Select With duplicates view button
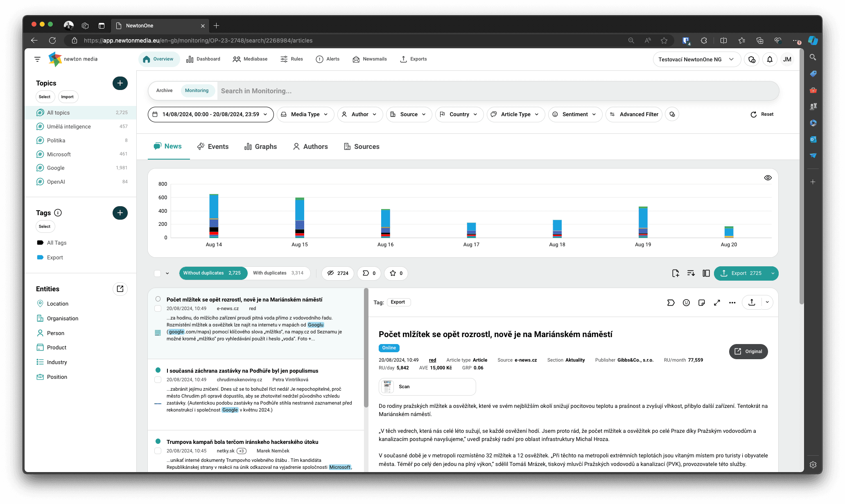Screen dimensions: 845x504 pos(278,273)
